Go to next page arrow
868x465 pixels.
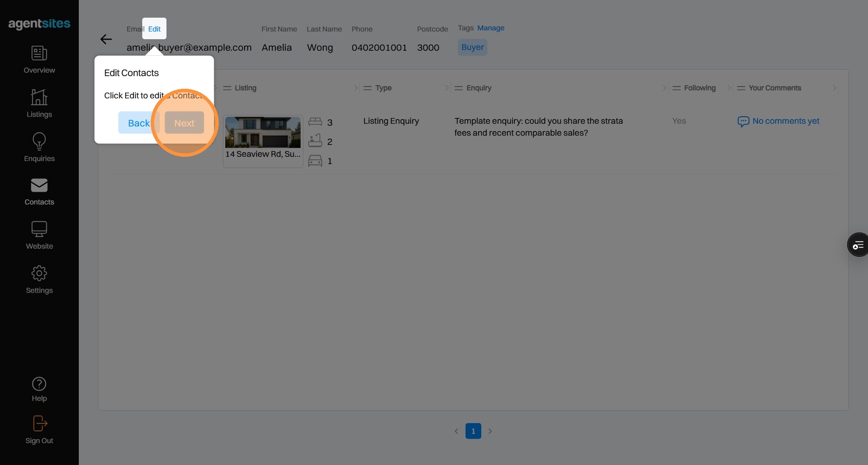click(490, 431)
